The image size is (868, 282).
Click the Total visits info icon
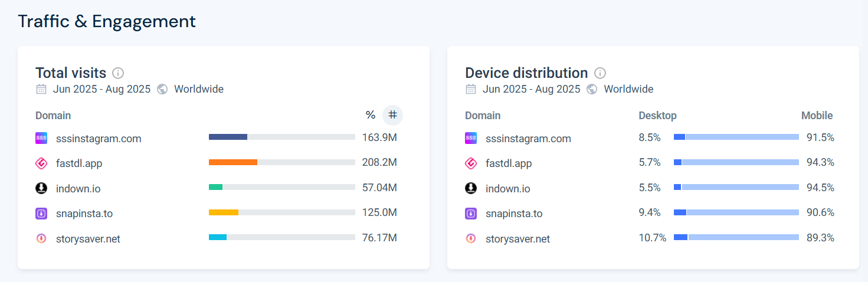[118, 73]
